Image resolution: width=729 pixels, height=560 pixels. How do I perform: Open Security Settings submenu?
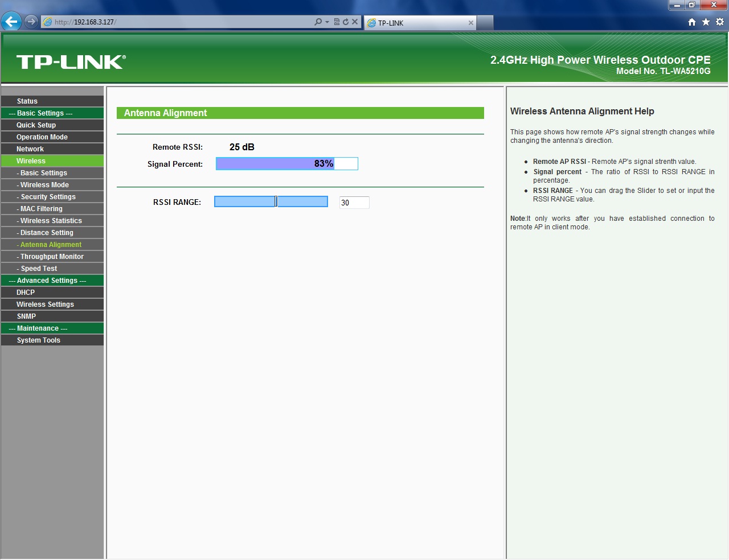click(52, 197)
